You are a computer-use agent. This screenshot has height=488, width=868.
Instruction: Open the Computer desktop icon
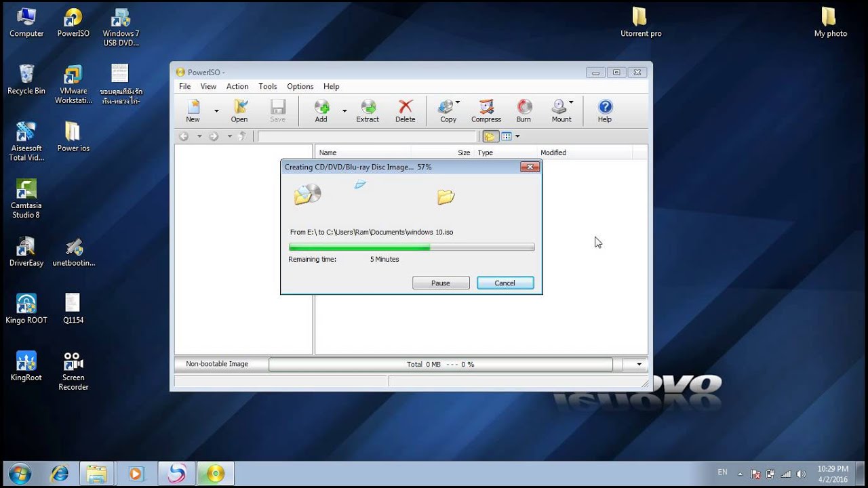click(26, 22)
